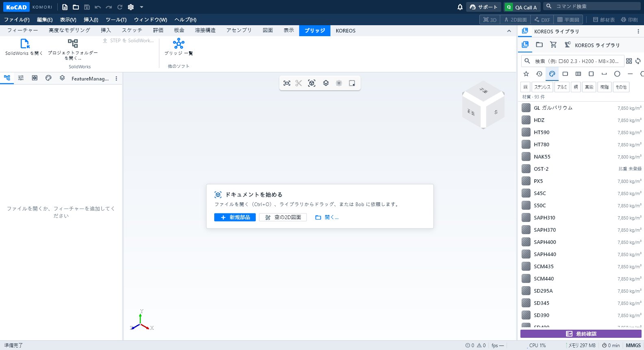The image size is (644, 350).
Task: Click the 空の2D図面 button
Action: (283, 217)
